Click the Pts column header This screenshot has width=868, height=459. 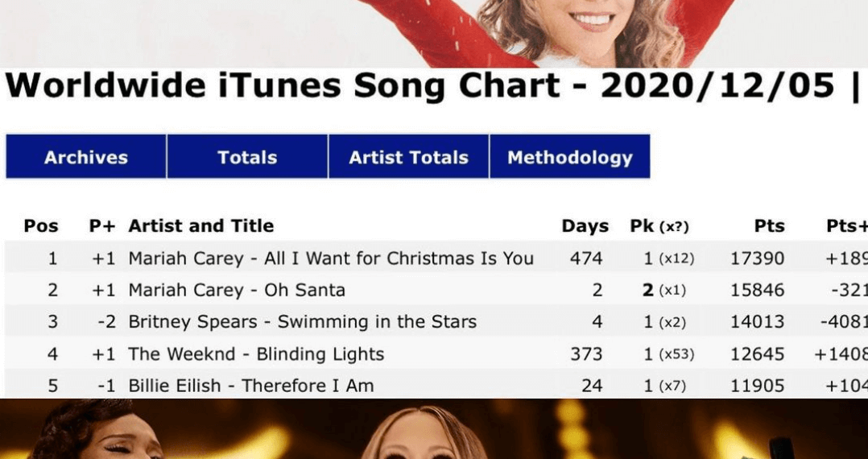coord(769,226)
